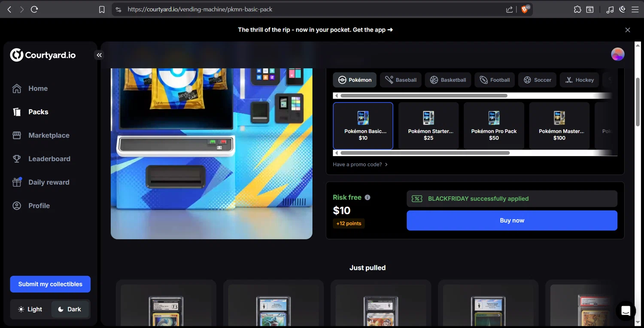Switch to Light theme
644x328 pixels.
(x=30, y=309)
